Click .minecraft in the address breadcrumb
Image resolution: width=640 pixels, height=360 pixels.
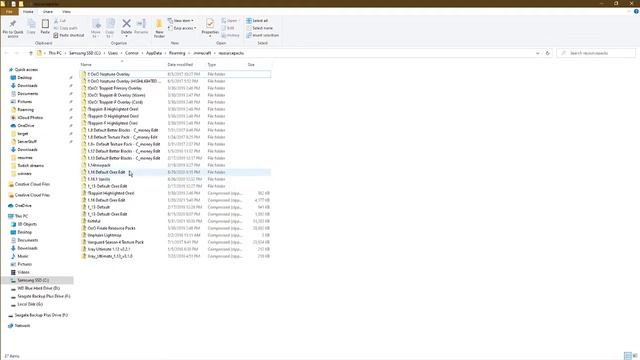pos(202,53)
